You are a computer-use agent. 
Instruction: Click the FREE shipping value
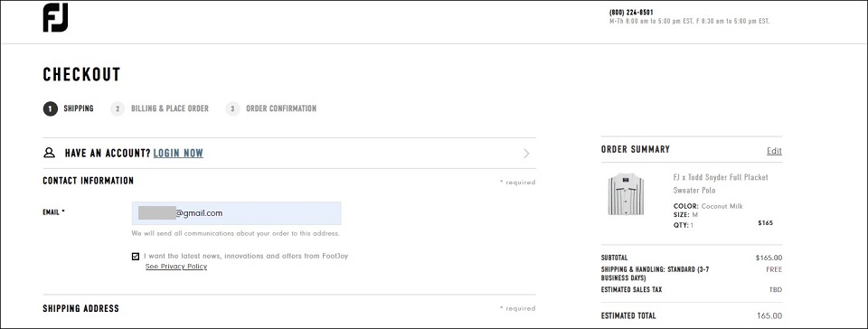pos(774,269)
